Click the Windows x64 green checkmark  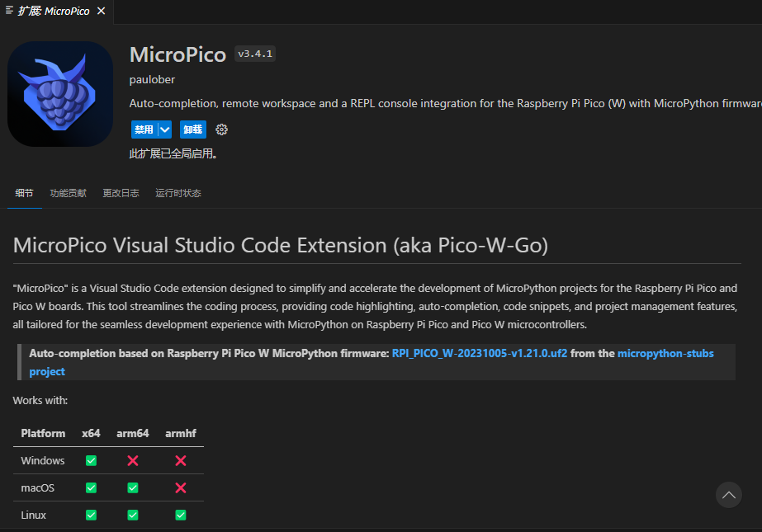(91, 460)
